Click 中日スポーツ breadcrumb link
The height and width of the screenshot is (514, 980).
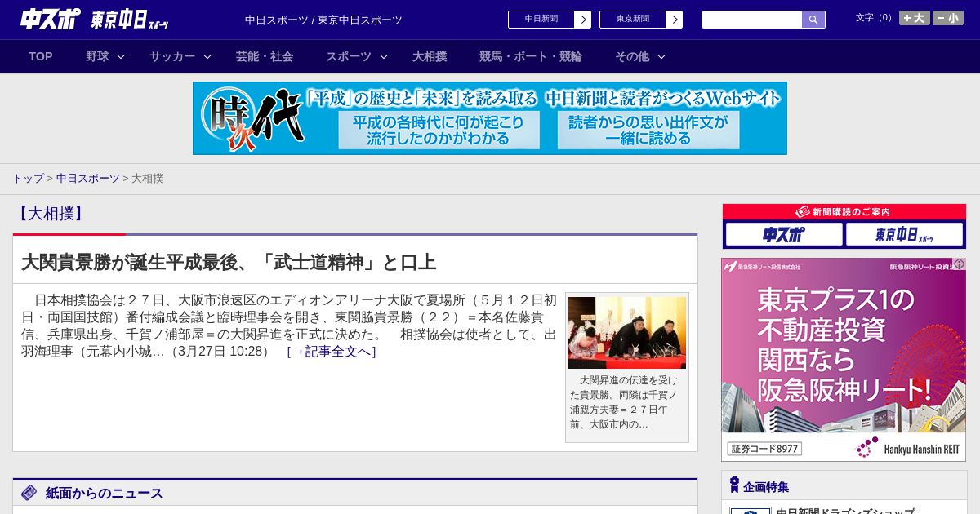(x=88, y=178)
